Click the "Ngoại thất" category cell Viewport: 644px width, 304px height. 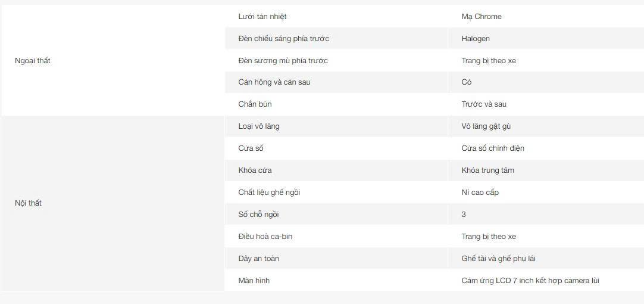(x=33, y=61)
